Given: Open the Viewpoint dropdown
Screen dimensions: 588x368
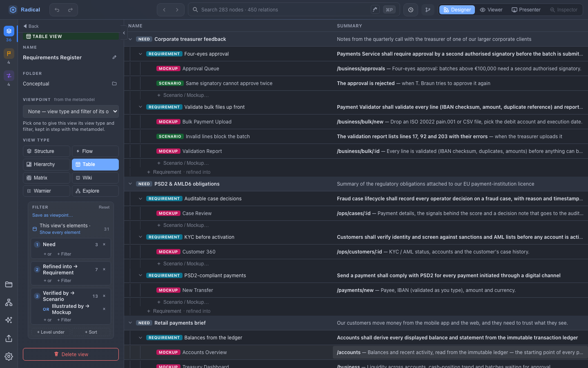Looking at the screenshot, I should [71, 111].
